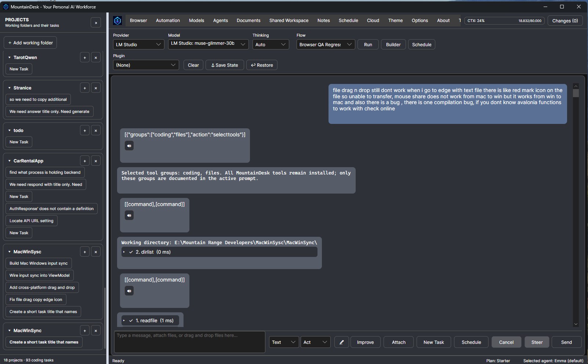Viewport: 588px width, 364px height.
Task: Click the pencil edit icon beside Improve
Action: click(342, 342)
